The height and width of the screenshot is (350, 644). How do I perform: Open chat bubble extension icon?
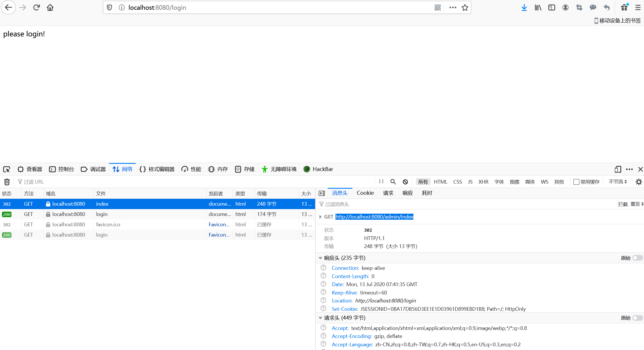[593, 7]
